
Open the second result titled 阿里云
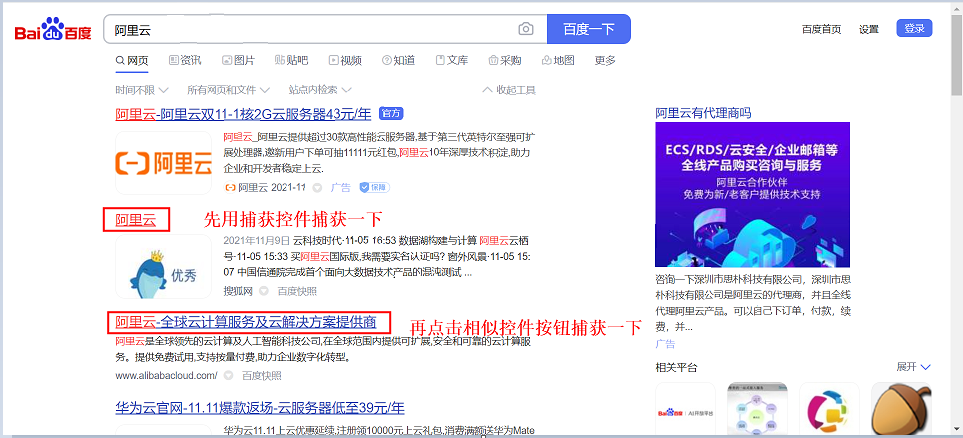(x=136, y=220)
